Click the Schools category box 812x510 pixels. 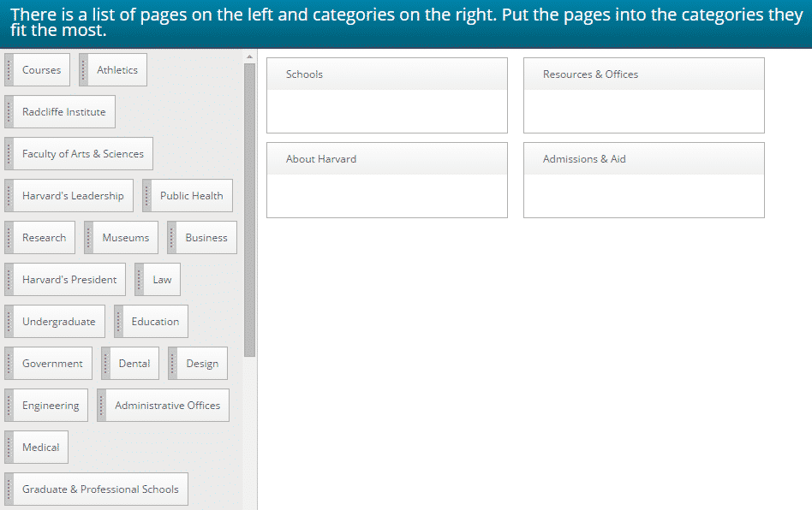click(386, 110)
